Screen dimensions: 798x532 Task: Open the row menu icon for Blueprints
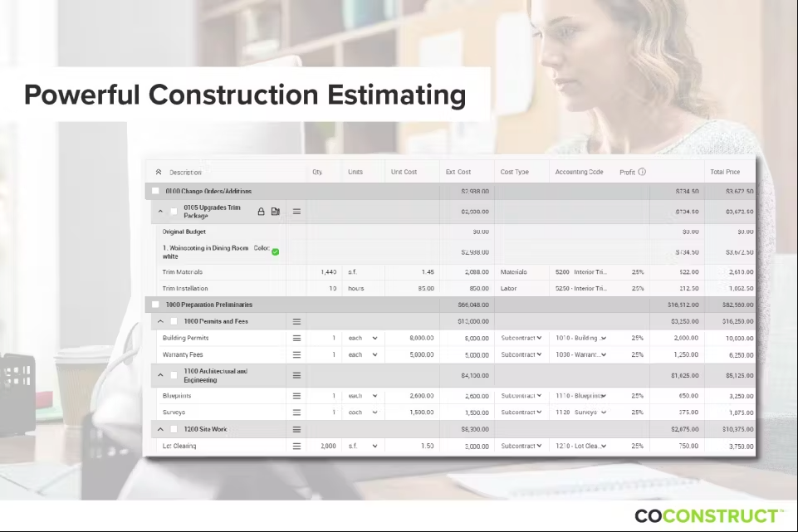pyautogui.click(x=296, y=396)
